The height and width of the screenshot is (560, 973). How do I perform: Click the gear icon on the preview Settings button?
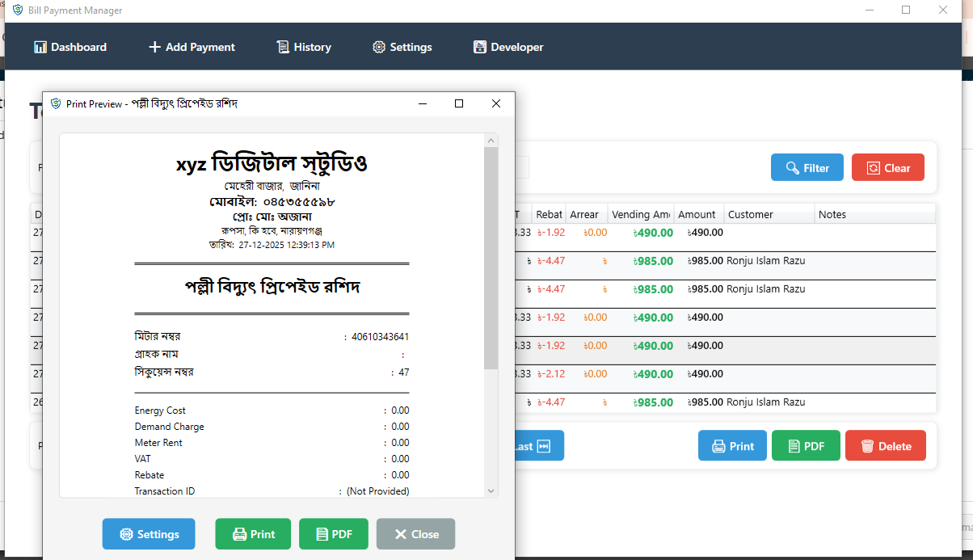[126, 533]
